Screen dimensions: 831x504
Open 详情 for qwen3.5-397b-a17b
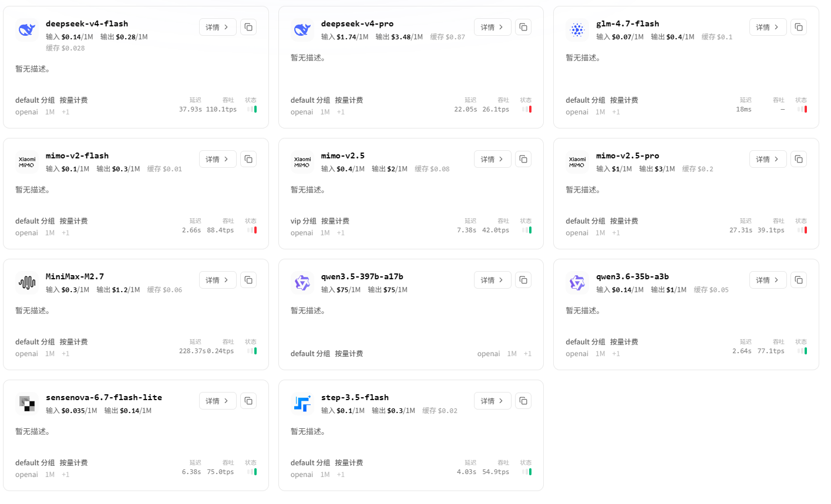(493, 280)
